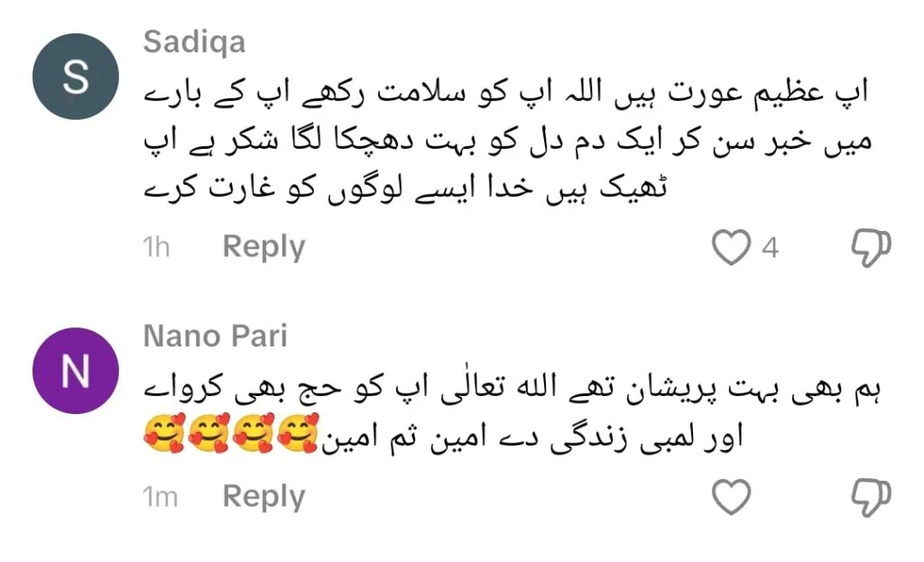Reply to Sadiqa's comment

tap(263, 246)
